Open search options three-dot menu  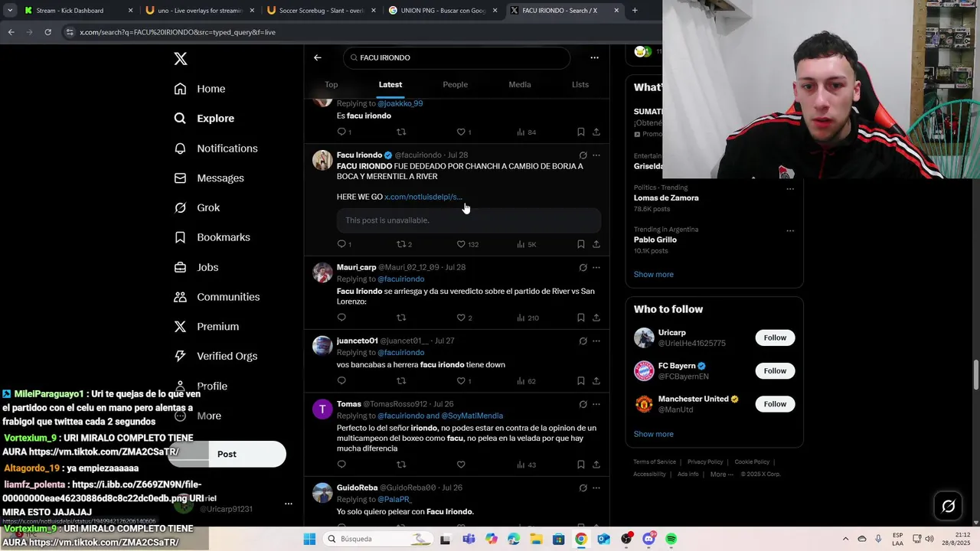[594, 57]
